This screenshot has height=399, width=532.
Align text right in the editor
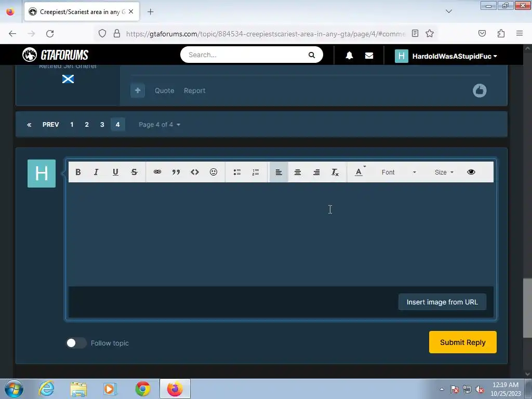316,172
